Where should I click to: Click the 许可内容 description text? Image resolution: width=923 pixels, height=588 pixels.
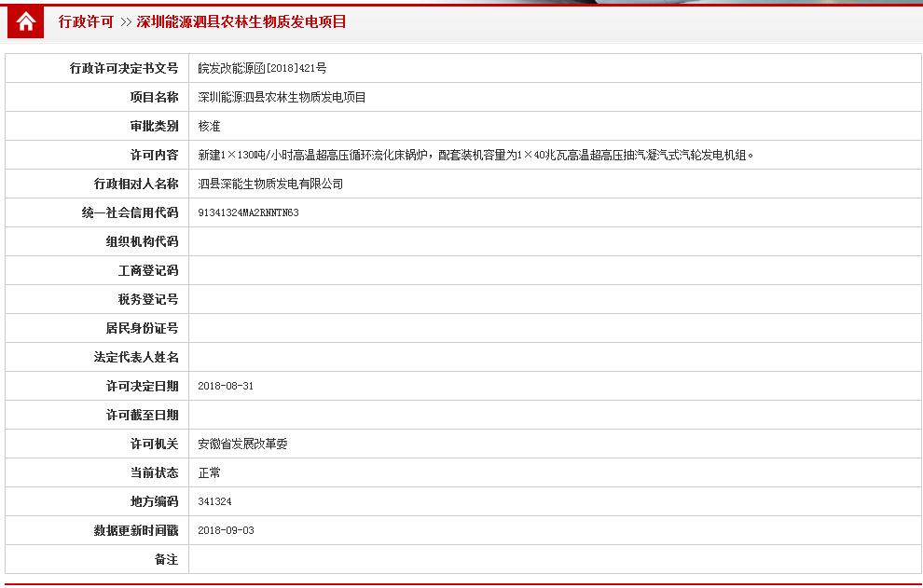(475, 155)
